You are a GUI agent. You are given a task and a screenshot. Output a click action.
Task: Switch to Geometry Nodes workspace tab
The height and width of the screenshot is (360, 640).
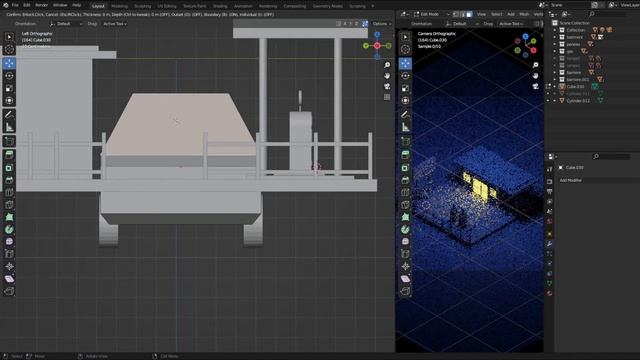[x=327, y=6]
